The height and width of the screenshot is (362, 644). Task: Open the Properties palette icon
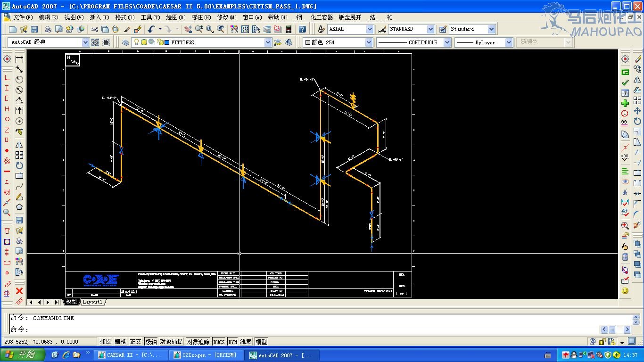pyautogui.click(x=234, y=29)
